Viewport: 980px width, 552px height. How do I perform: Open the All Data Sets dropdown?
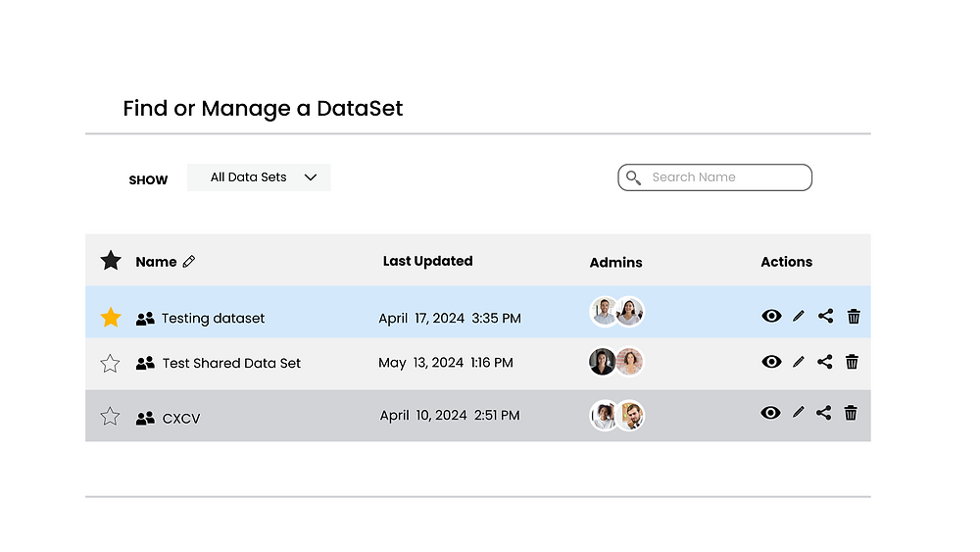click(259, 177)
